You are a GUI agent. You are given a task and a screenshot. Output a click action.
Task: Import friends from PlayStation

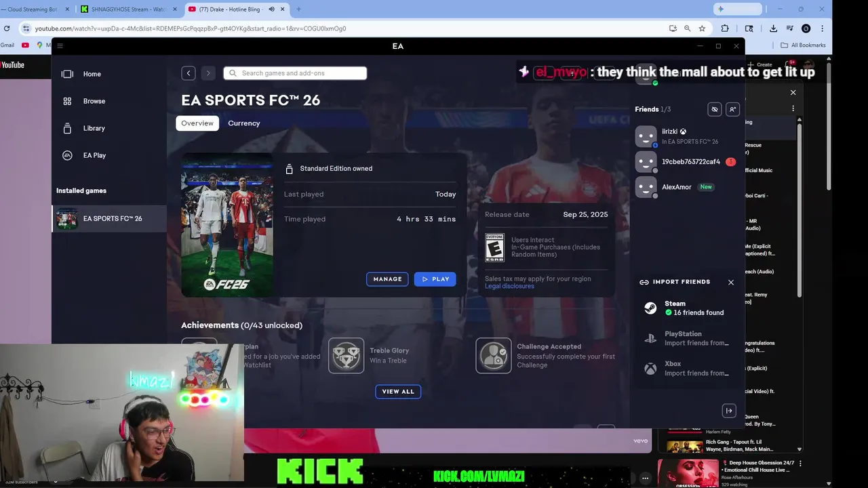tap(686, 338)
